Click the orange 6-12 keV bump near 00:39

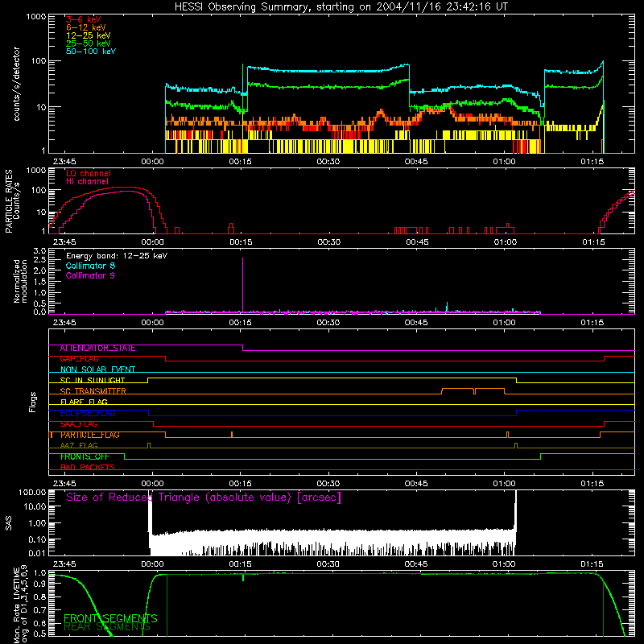click(381, 114)
